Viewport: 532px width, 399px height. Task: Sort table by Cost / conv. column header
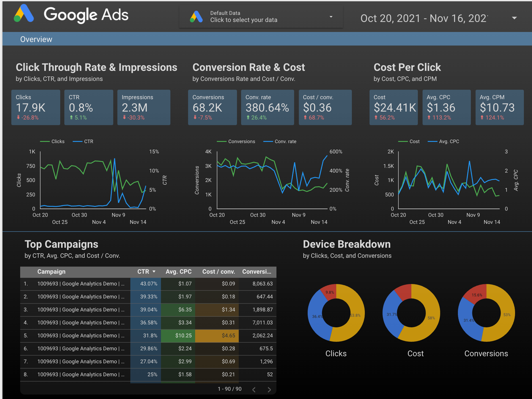[218, 272]
